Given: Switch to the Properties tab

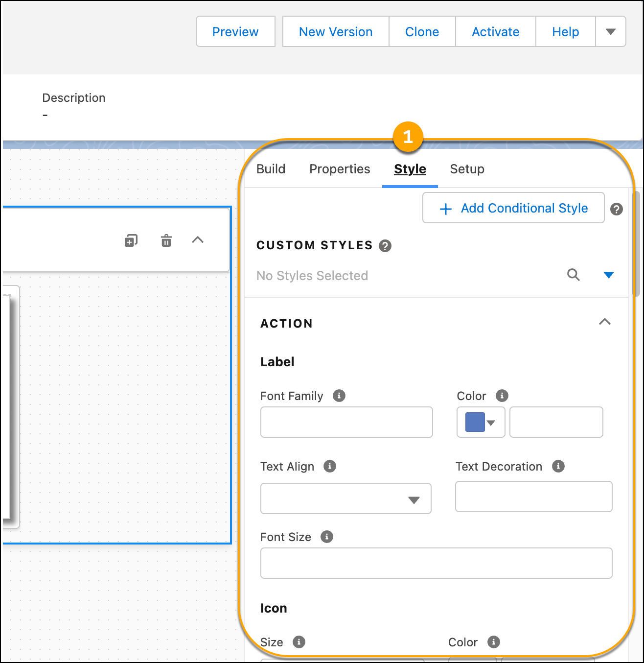Looking at the screenshot, I should (340, 169).
